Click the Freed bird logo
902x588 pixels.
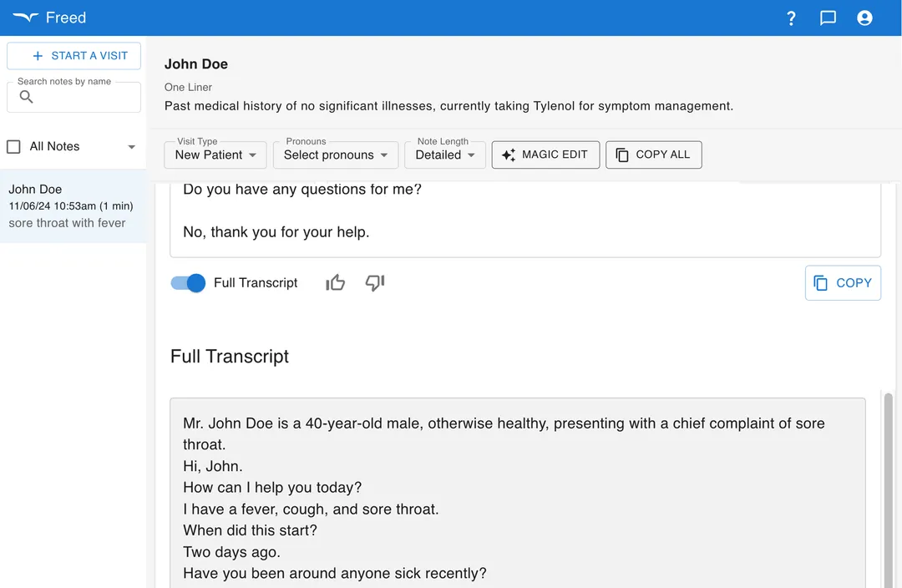click(23, 17)
